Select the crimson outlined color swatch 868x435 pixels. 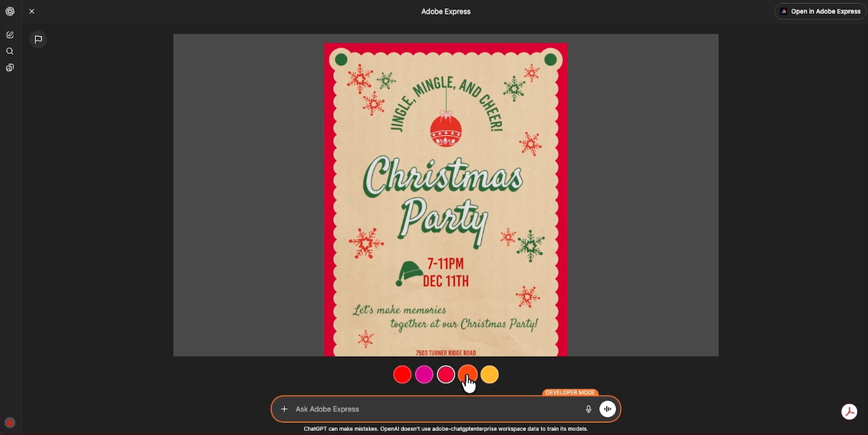point(446,375)
